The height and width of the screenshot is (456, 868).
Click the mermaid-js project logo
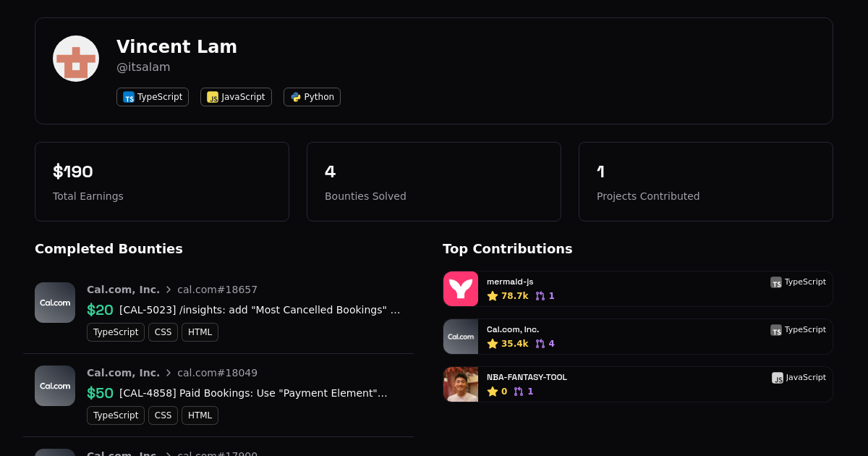point(461,289)
